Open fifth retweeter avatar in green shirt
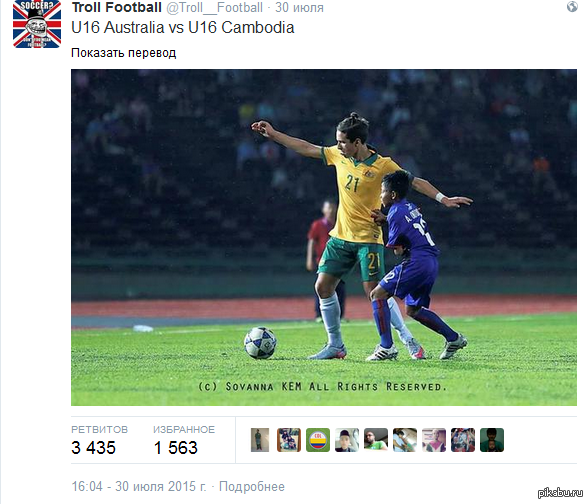588x504 pixels. point(376,440)
